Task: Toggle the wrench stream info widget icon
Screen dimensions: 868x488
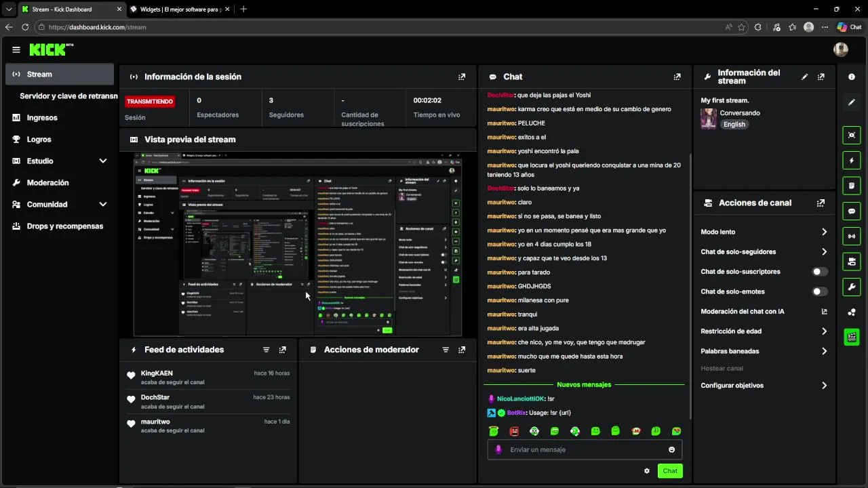Action: pos(852,287)
